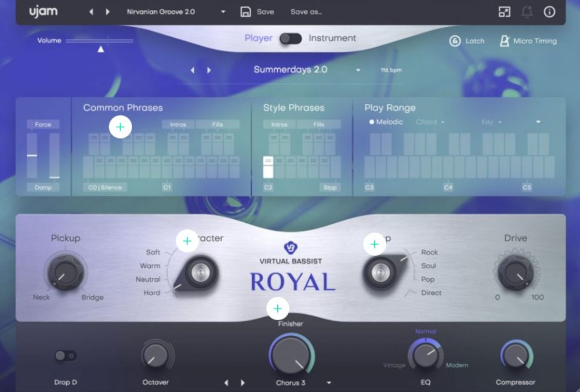This screenshot has width=580, height=392.
Task: Adjust the Volume slider handle
Action: click(100, 49)
